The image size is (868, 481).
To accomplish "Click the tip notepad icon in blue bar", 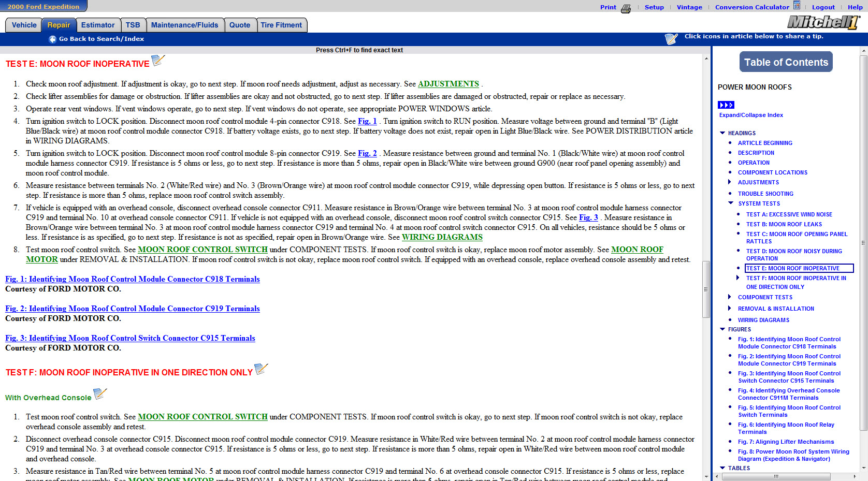I will tap(671, 39).
